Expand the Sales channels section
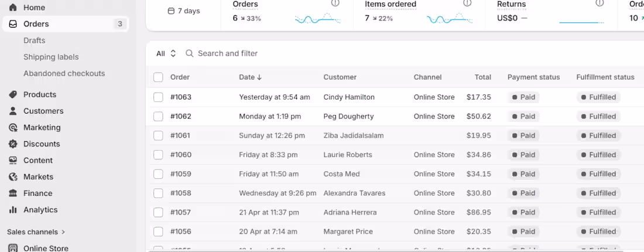The image size is (644, 252). [x=36, y=232]
